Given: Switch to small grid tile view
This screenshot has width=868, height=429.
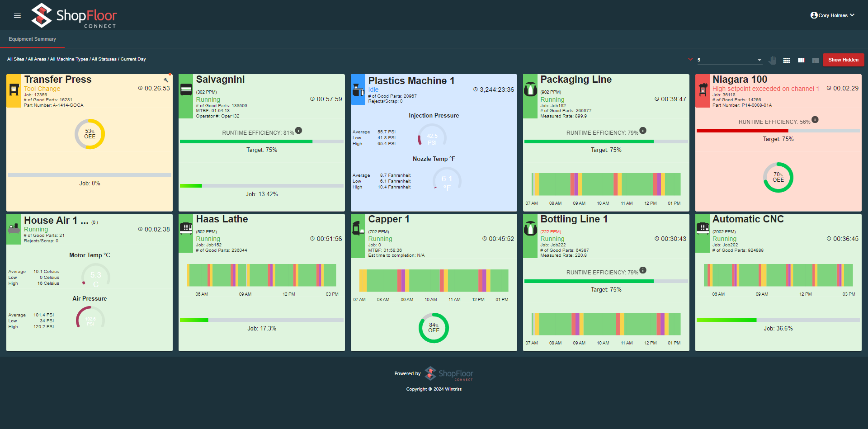Looking at the screenshot, I should coord(787,60).
